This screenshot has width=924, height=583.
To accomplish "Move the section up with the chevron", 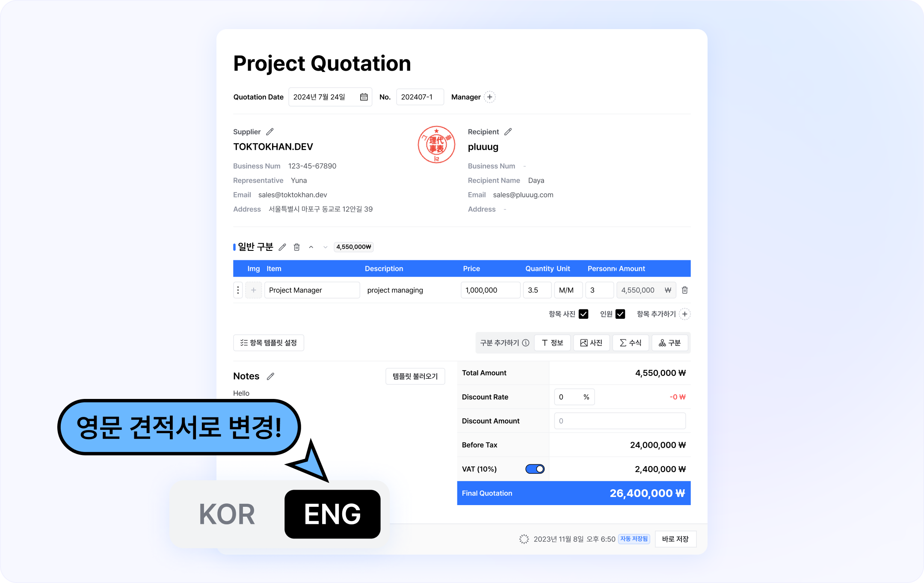I will (311, 247).
